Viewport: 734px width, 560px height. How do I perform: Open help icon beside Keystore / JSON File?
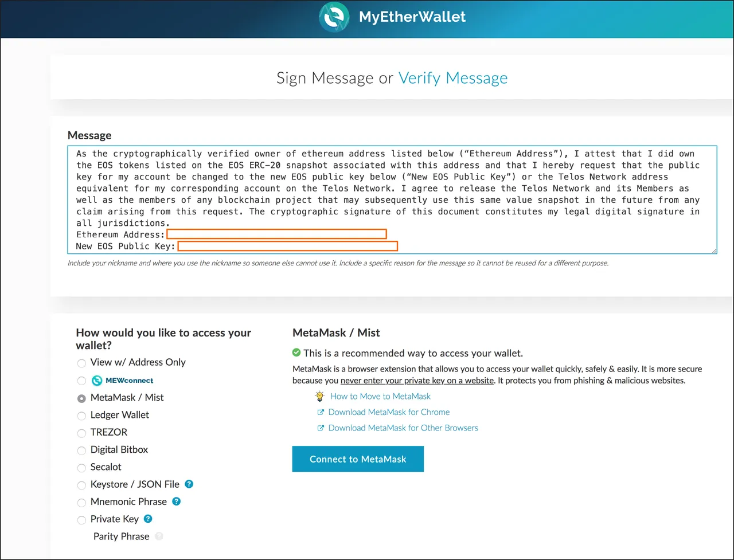pos(189,484)
